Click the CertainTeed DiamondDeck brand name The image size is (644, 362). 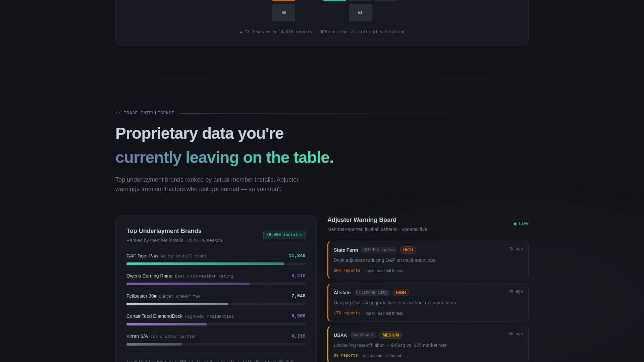point(154,316)
